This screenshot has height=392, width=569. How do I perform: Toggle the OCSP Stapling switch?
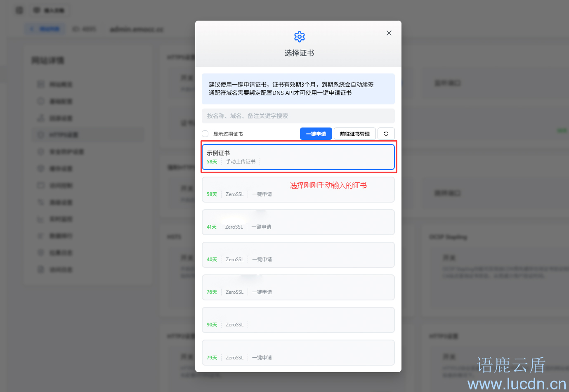[x=449, y=257]
